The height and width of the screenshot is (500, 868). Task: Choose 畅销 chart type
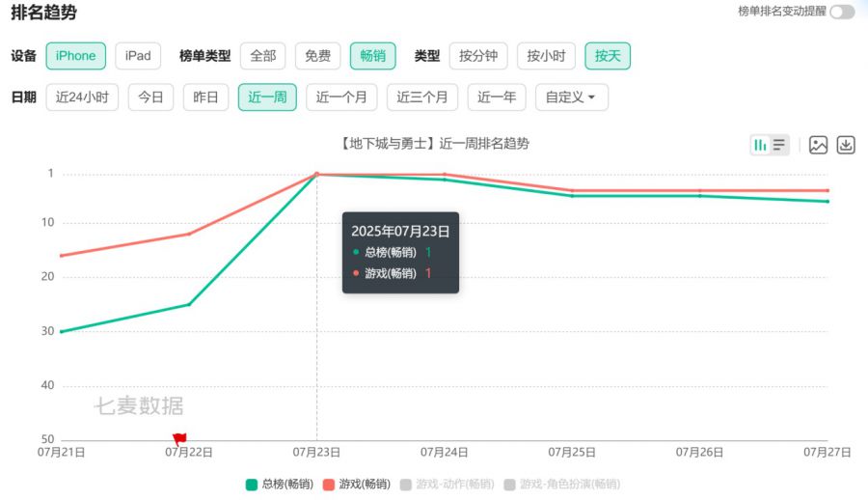pyautogui.click(x=373, y=56)
